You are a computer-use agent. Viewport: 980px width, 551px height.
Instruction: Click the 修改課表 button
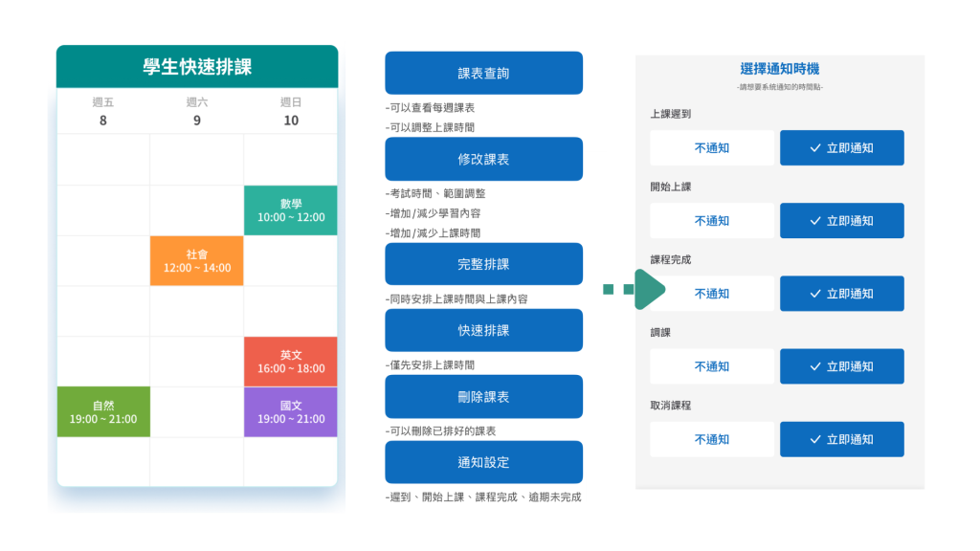pyautogui.click(x=484, y=159)
